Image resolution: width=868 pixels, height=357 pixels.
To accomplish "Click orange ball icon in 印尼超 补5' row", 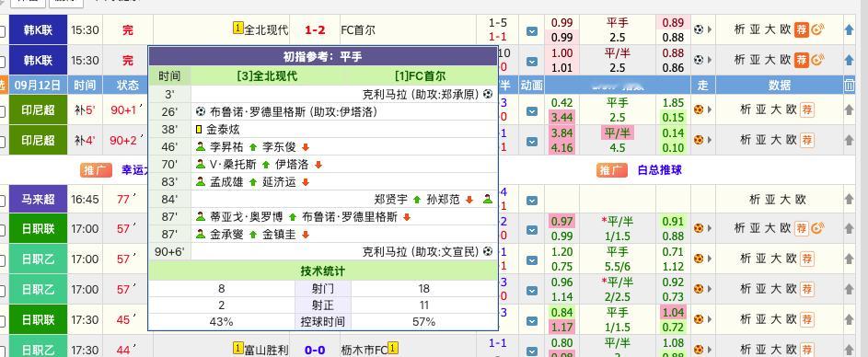I will [x=699, y=109].
